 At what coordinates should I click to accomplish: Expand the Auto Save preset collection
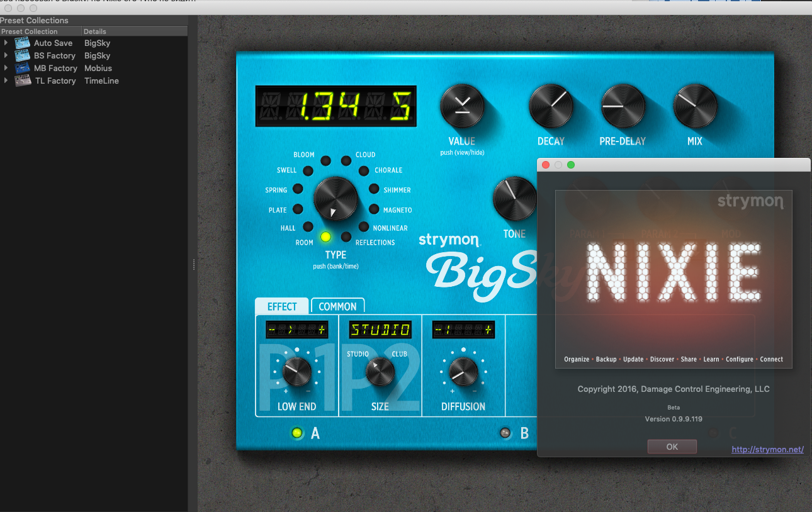click(x=6, y=43)
